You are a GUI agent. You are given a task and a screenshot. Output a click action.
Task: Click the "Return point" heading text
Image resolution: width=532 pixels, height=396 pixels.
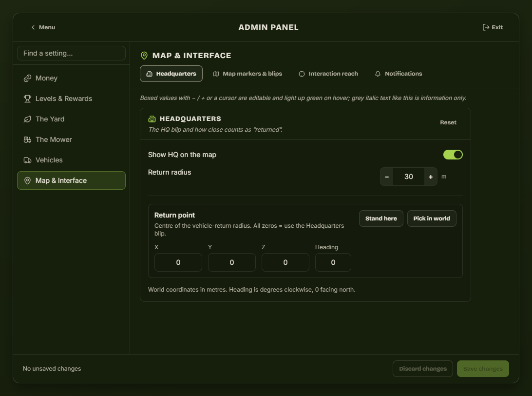pyautogui.click(x=174, y=215)
